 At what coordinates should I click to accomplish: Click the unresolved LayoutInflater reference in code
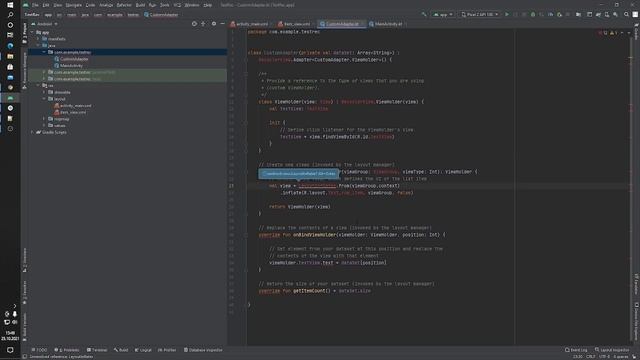coord(317,186)
